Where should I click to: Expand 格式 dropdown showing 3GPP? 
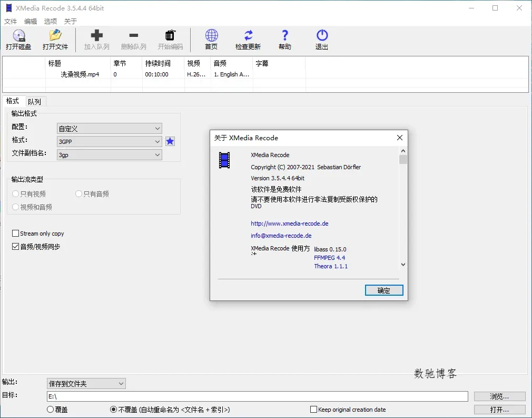[109, 142]
